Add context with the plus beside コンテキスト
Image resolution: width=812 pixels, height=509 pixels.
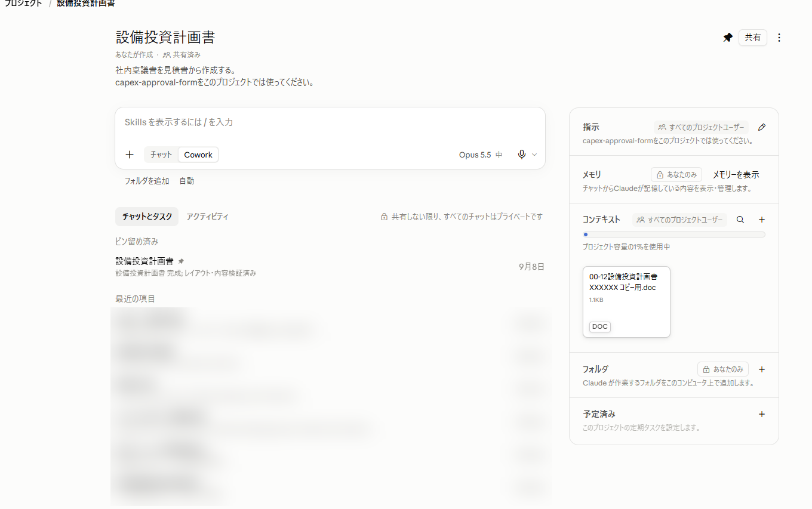pyautogui.click(x=762, y=220)
